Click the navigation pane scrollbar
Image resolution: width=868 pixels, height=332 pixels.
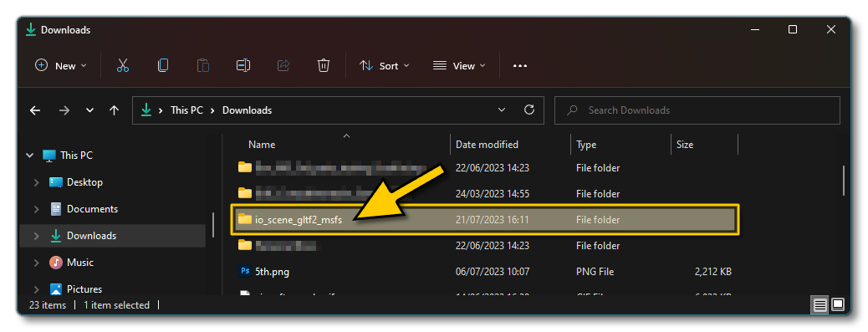tap(213, 225)
